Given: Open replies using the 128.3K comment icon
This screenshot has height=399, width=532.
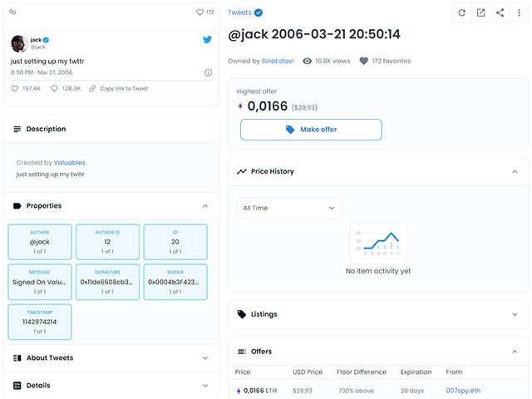Looking at the screenshot, I should (54, 89).
